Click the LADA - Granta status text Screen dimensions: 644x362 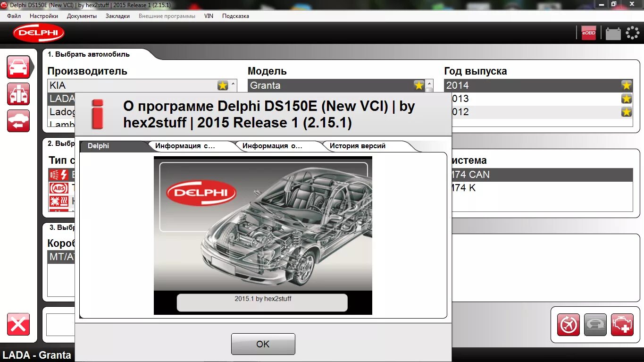point(37,355)
